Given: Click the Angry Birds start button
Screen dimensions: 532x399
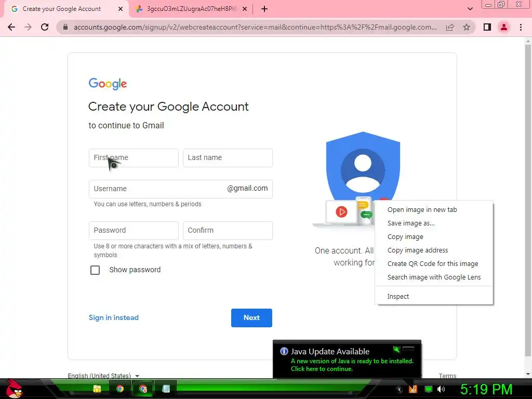Looking at the screenshot, I should click(13, 389).
